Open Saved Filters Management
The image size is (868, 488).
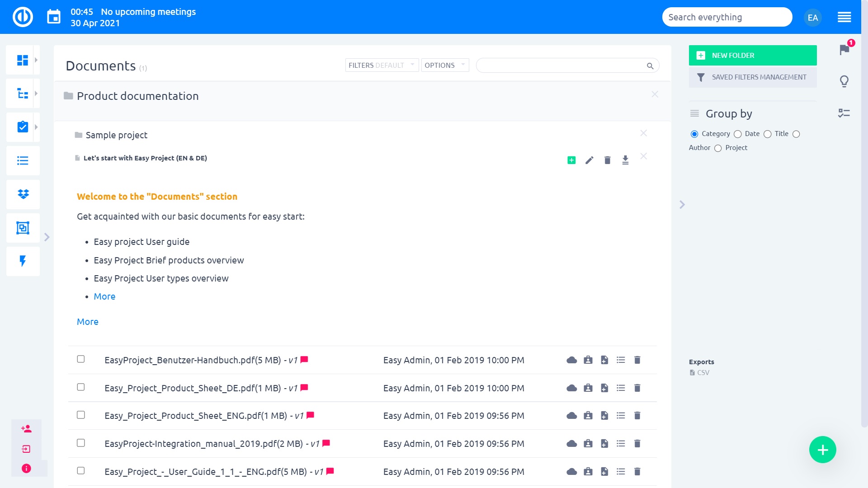[753, 77]
